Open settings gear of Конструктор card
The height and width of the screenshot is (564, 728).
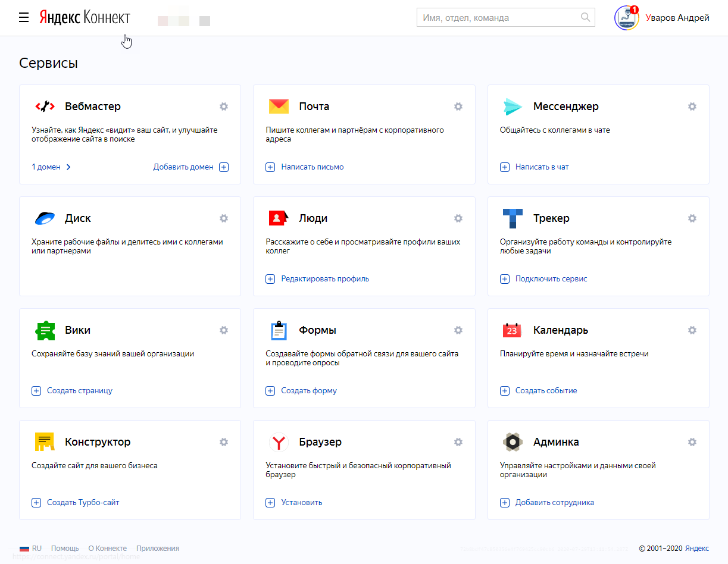coord(224,442)
